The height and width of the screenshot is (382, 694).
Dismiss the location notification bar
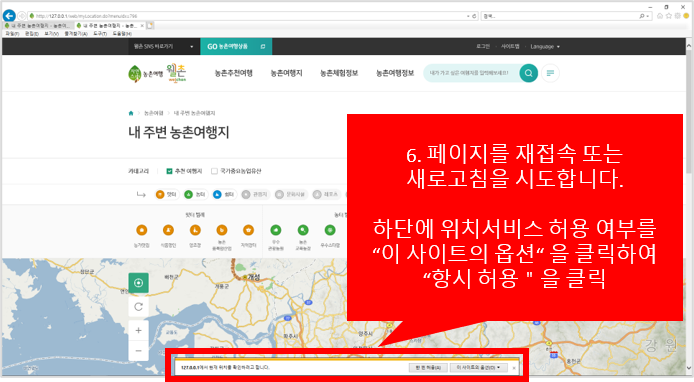tap(514, 368)
